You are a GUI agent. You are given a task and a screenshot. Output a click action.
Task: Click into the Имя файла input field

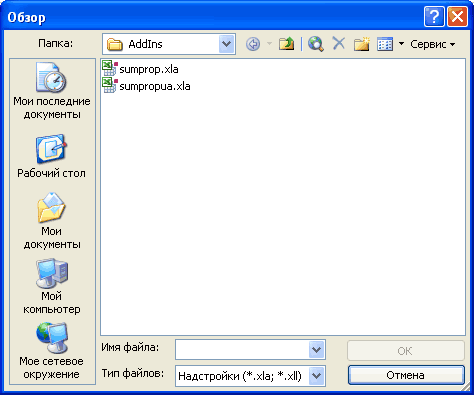tap(242, 350)
